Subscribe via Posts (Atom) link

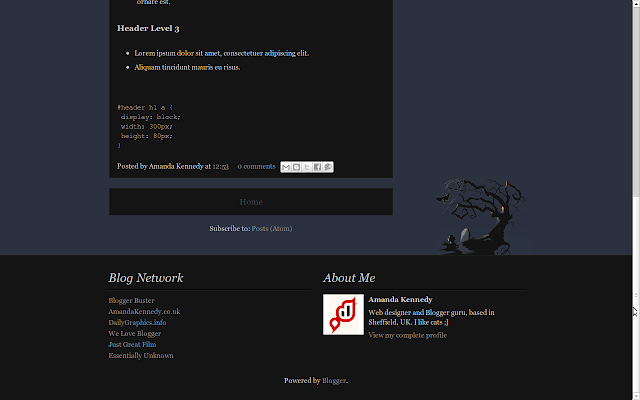[x=271, y=229]
